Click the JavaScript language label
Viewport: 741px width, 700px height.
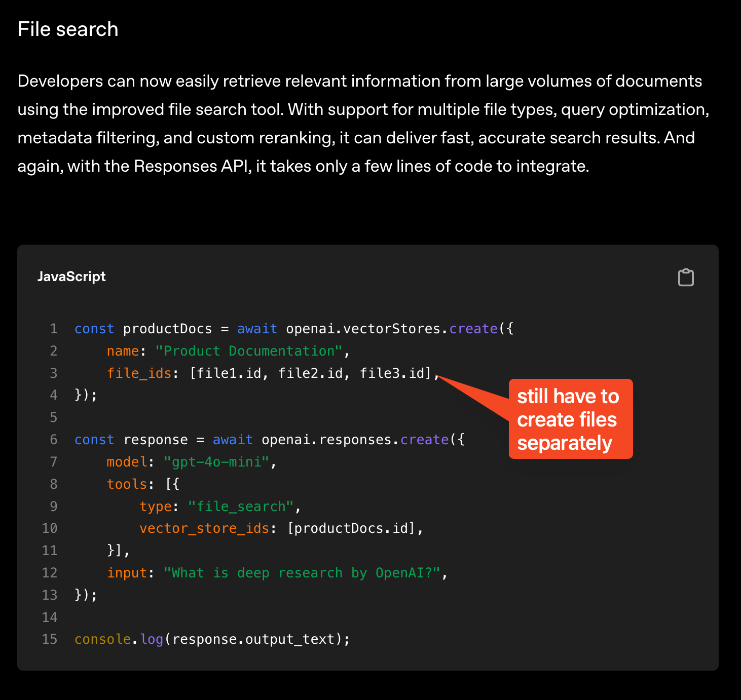pyautogui.click(x=71, y=277)
